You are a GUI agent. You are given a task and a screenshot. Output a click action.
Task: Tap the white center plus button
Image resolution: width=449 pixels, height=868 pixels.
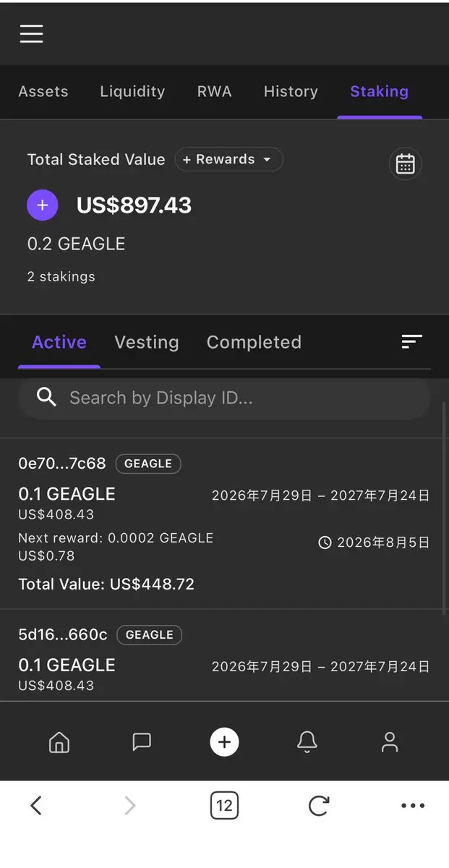pos(224,742)
